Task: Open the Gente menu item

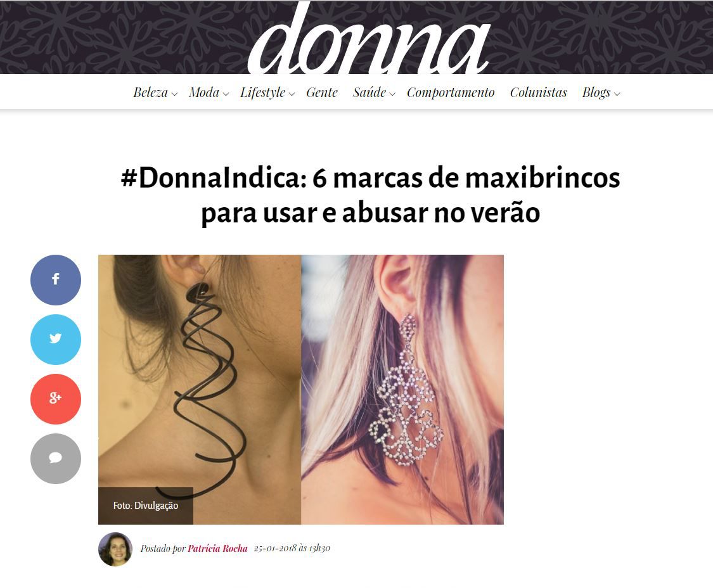Action: 322,93
